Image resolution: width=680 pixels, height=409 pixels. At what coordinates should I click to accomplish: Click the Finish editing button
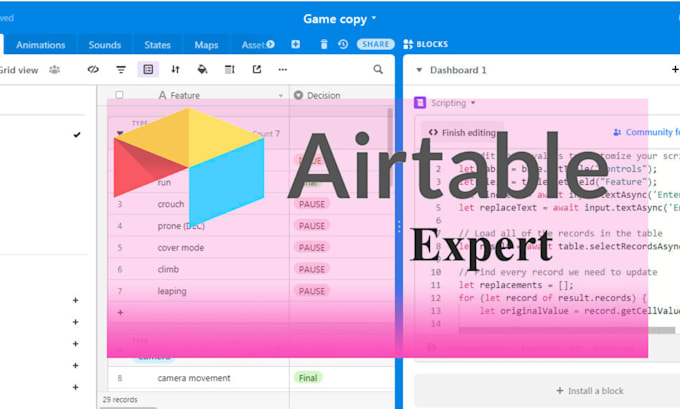[x=462, y=132]
